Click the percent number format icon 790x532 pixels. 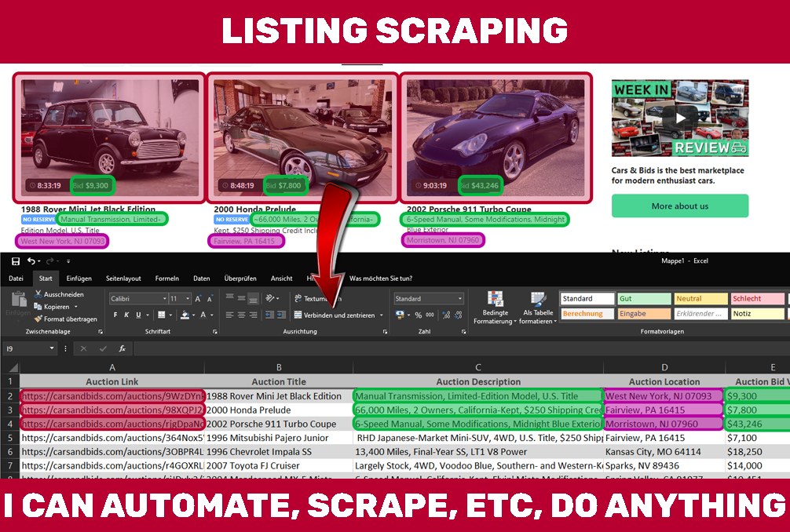click(x=419, y=315)
